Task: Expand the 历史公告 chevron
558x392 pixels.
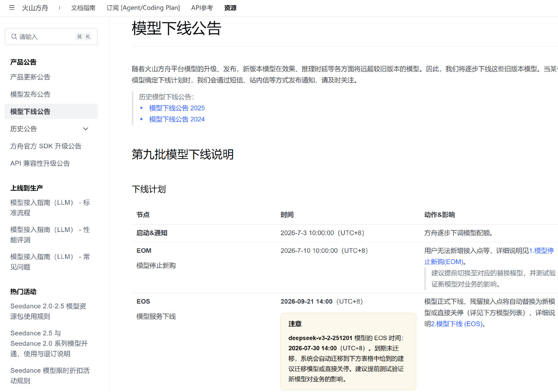Action: (x=86, y=129)
